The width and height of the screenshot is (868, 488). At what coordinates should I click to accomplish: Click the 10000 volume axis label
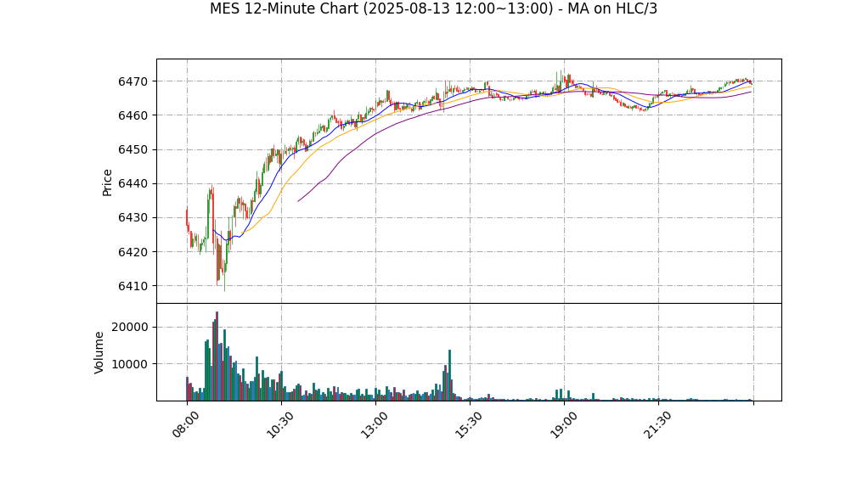point(130,364)
